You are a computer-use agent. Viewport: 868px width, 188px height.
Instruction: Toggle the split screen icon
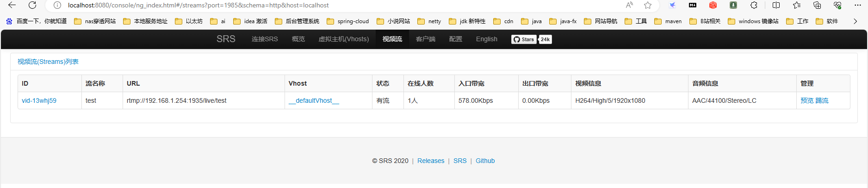pos(776,5)
